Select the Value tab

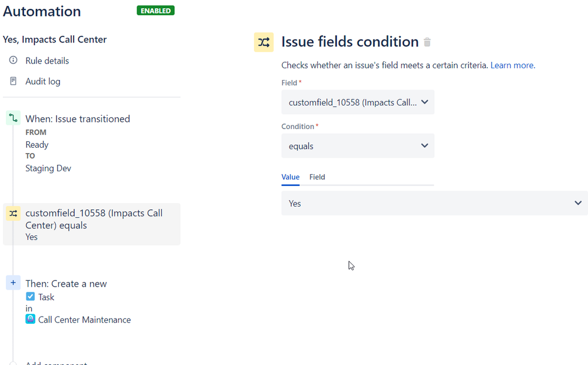tap(290, 177)
